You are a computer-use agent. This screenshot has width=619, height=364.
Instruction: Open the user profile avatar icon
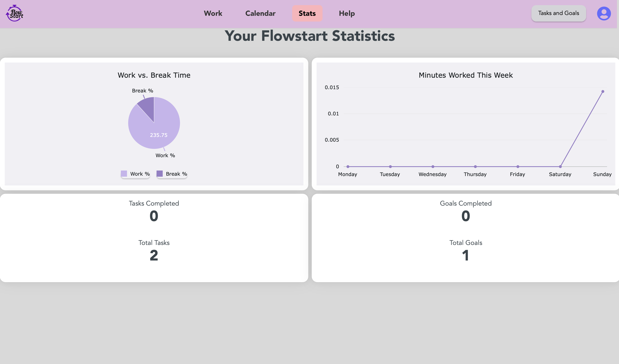[604, 13]
